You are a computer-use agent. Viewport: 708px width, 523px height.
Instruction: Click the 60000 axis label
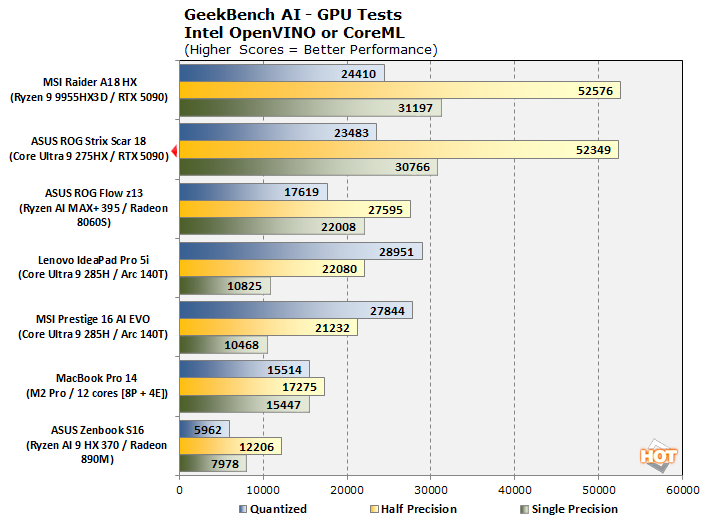tap(682, 490)
